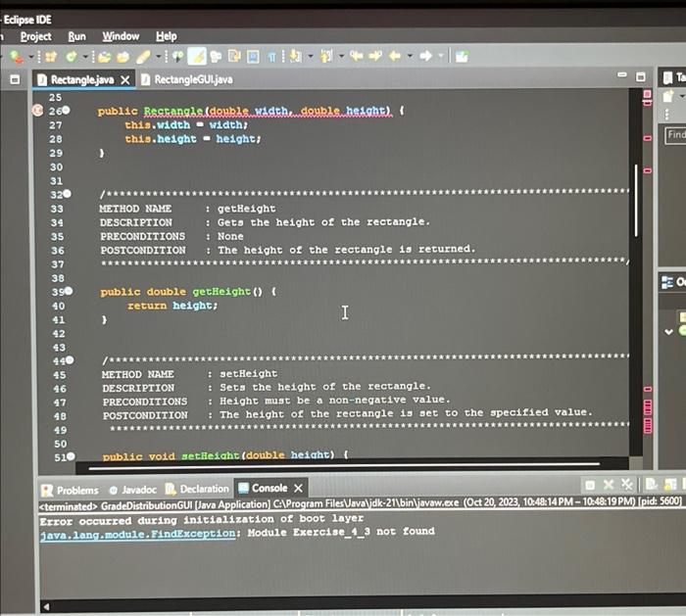Click the Remove Launch console icon
Image resolution: width=686 pixels, height=616 pixels.
coord(609,485)
